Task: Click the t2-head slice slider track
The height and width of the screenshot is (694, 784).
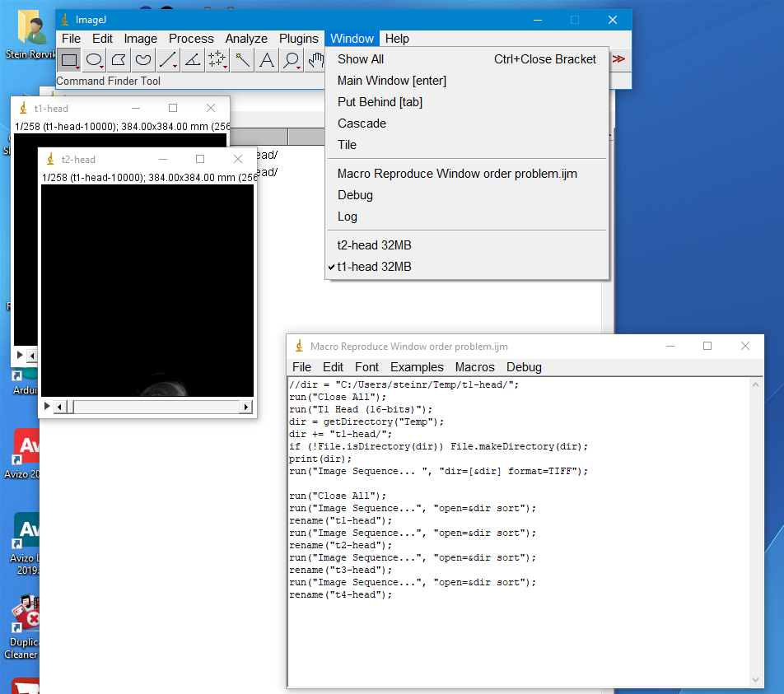Action: [x=156, y=407]
